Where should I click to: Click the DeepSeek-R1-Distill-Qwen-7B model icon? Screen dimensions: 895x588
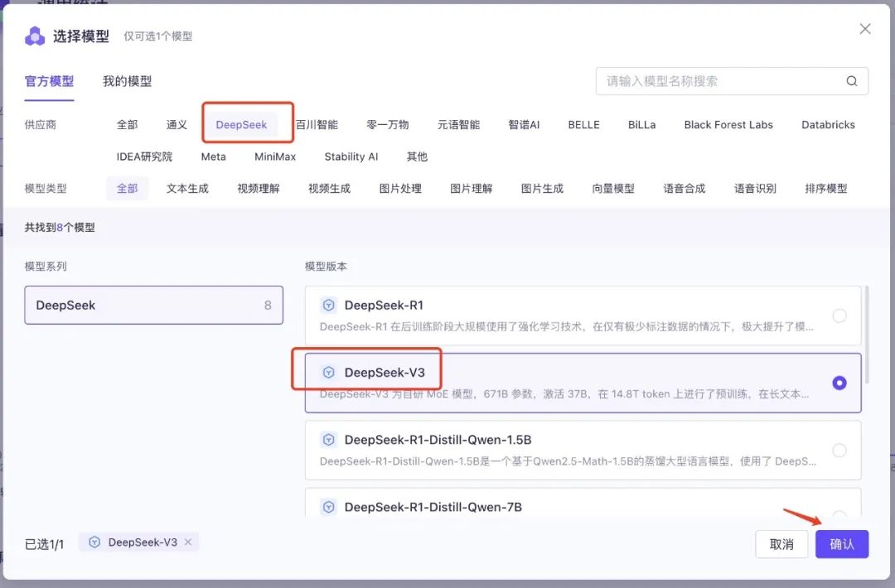point(329,507)
